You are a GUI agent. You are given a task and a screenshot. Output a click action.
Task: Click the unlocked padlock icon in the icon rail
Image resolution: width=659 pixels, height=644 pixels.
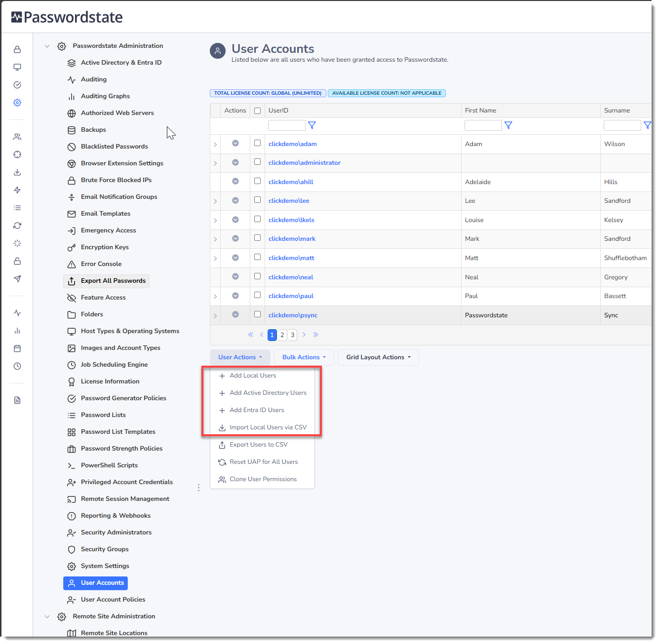tap(17, 261)
